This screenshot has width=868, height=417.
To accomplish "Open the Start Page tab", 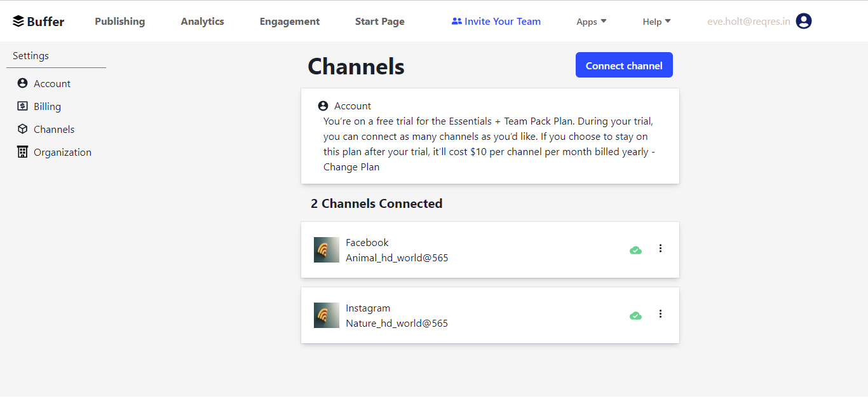I will pos(380,22).
